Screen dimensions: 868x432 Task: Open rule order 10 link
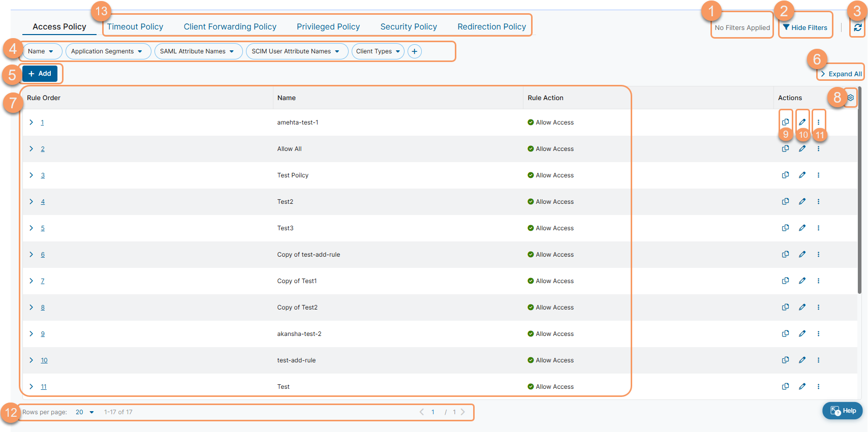tap(44, 360)
